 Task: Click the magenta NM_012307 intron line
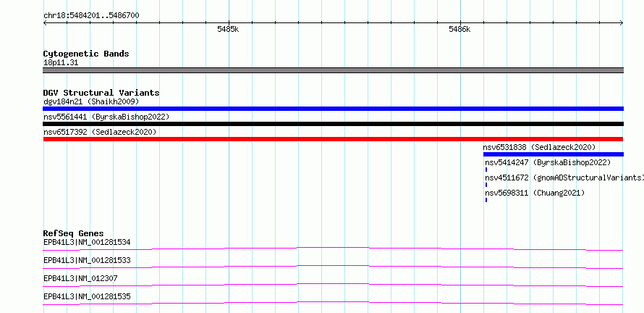(x=333, y=285)
